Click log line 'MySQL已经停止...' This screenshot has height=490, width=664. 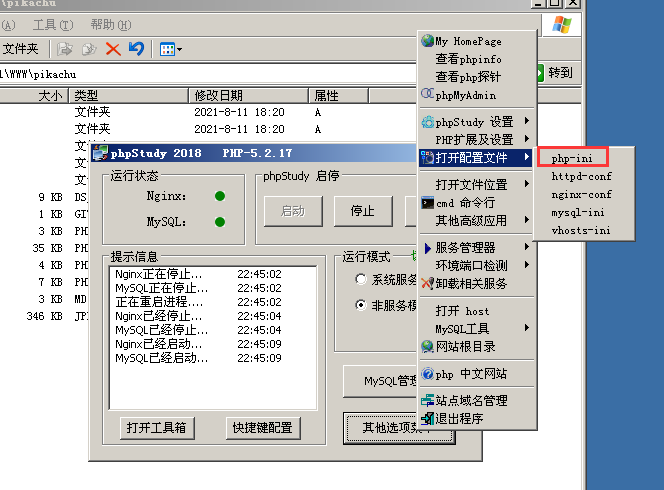pyautogui.click(x=161, y=330)
